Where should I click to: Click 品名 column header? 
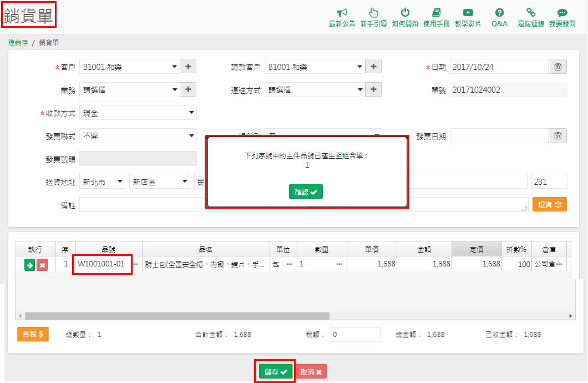coord(205,249)
